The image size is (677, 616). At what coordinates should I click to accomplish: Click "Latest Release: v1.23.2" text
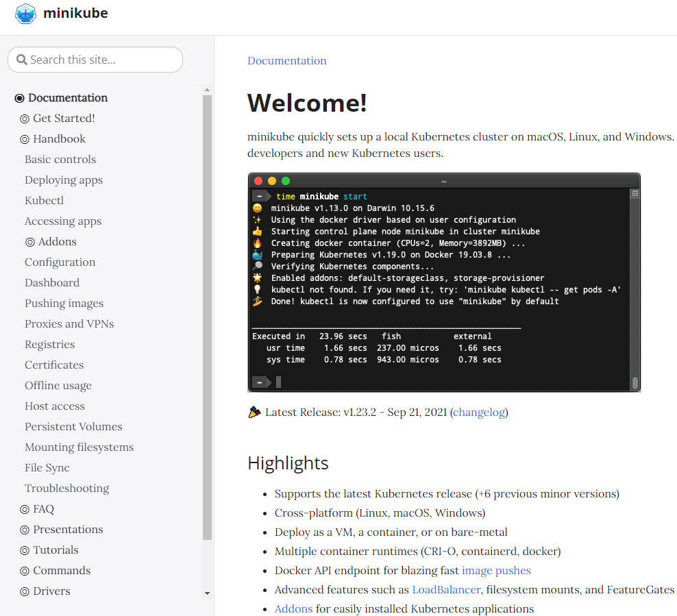(x=321, y=412)
